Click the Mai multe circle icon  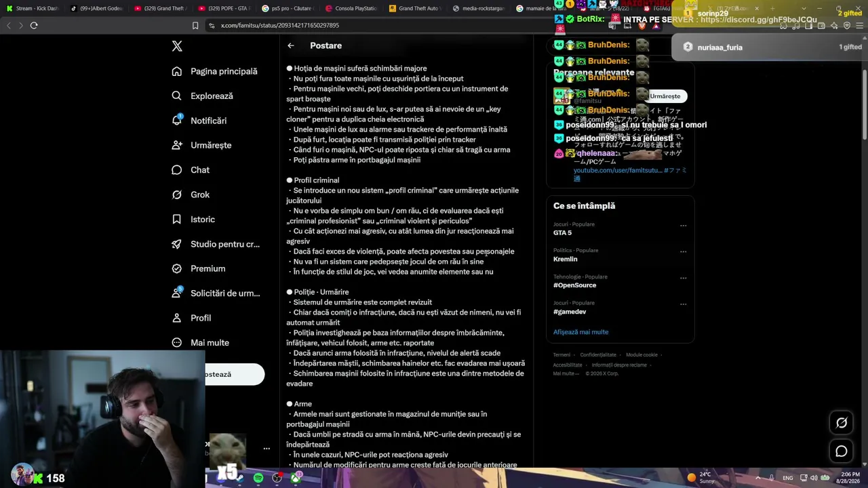177,343
